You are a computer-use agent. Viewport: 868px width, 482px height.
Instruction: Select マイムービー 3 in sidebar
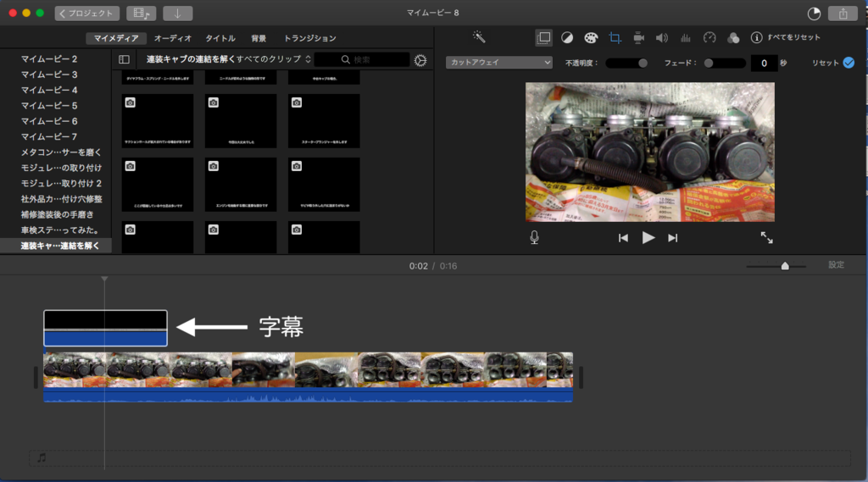[49, 75]
